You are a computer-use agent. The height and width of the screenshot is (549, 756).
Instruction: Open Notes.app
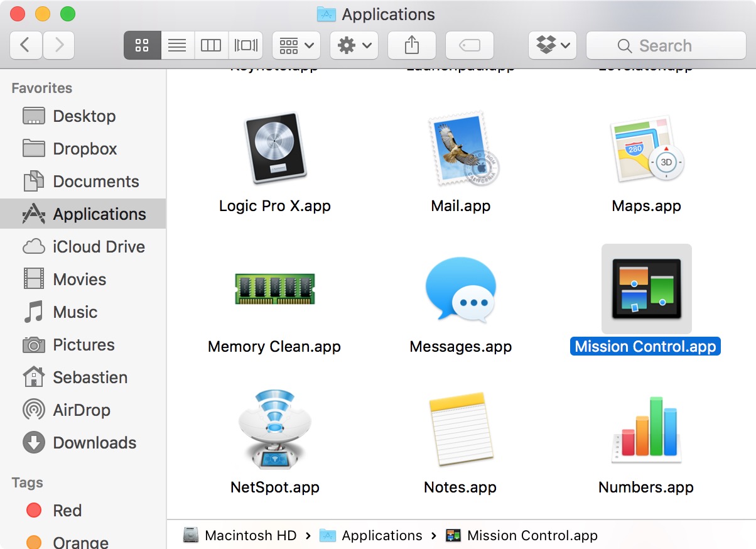pos(460,430)
